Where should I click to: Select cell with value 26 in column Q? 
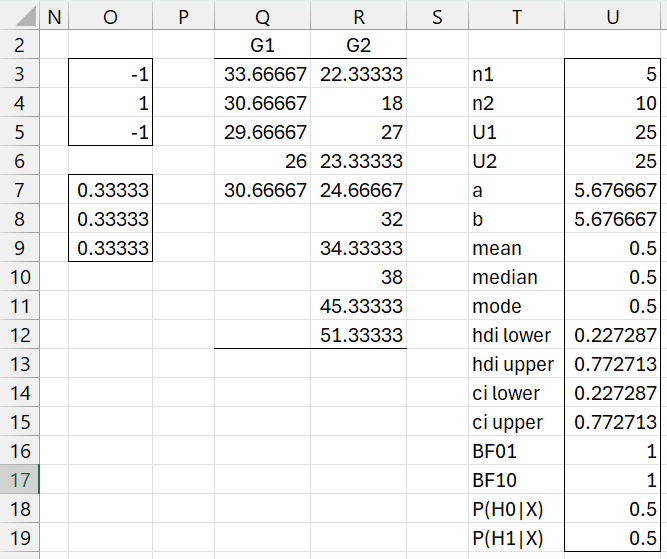(x=262, y=161)
